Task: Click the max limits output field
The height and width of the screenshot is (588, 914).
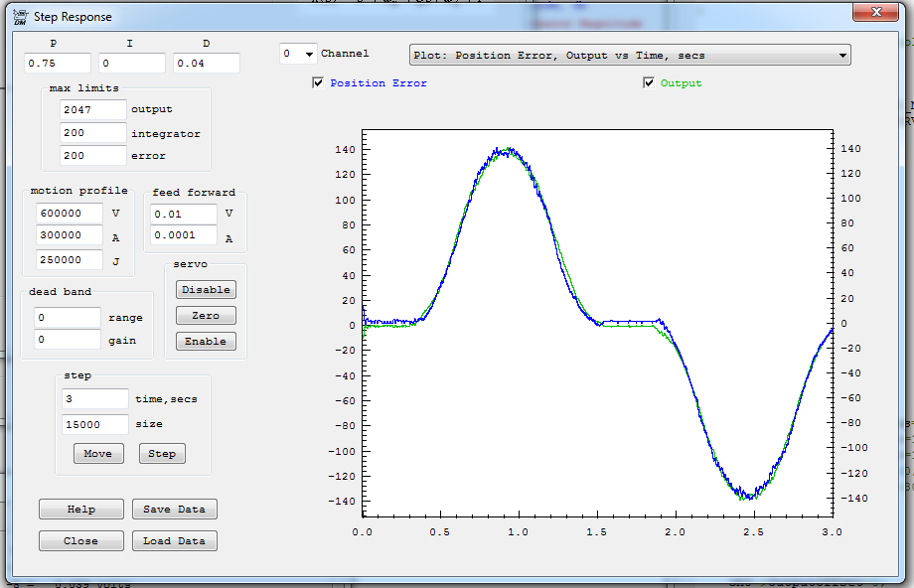Action: tap(92, 110)
